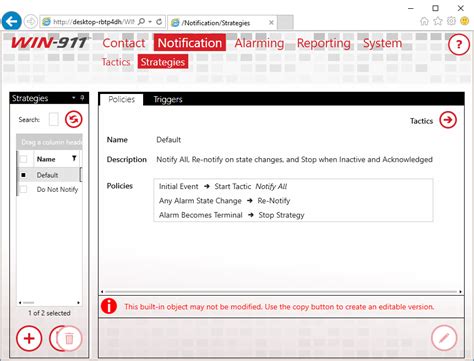
Task: Switch to the Policies tab
Action: click(121, 99)
